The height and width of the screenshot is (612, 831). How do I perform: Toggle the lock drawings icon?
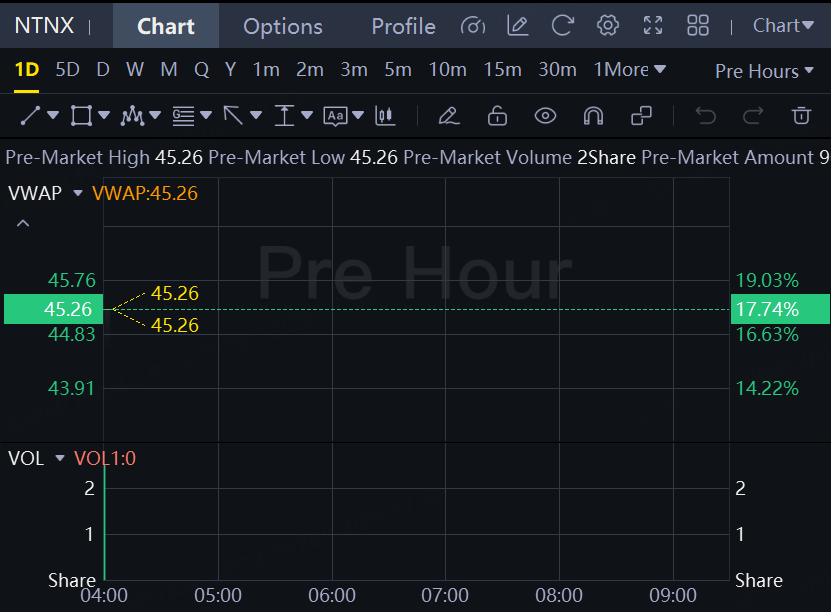[497, 116]
